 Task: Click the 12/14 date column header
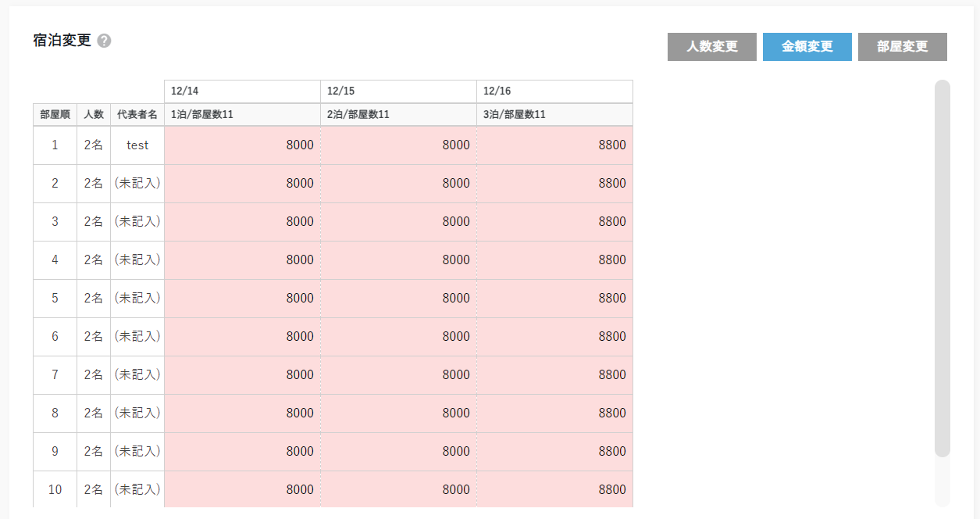(x=242, y=91)
